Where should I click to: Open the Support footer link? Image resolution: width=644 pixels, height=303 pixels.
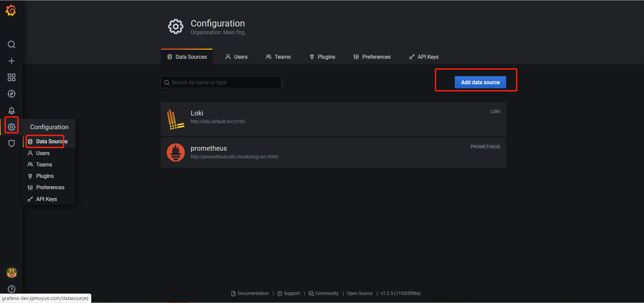(x=288, y=293)
